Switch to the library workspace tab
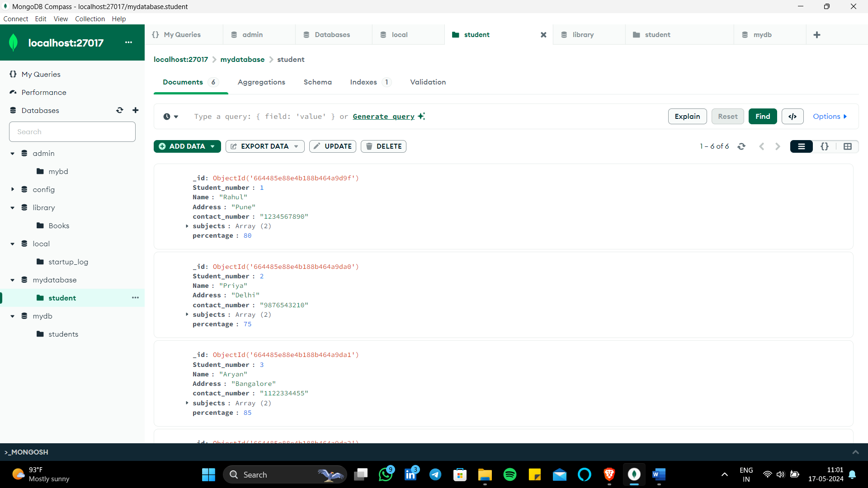The width and height of the screenshot is (868, 488). pyautogui.click(x=589, y=35)
